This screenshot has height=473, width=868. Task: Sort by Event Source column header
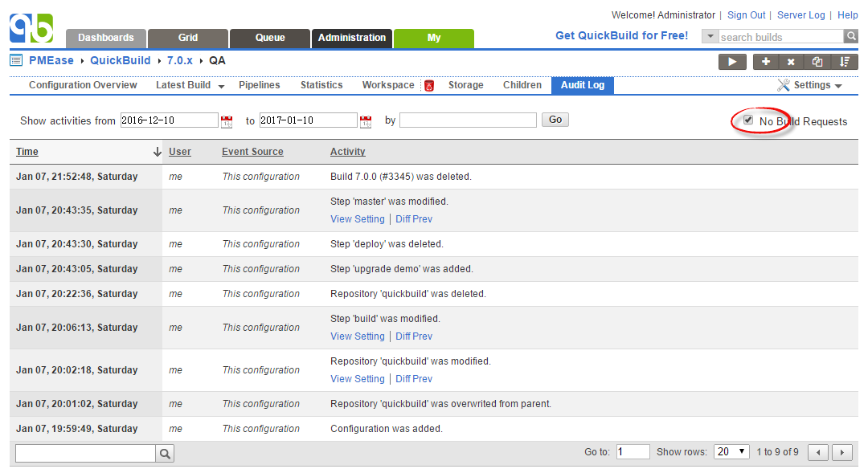[x=252, y=152]
